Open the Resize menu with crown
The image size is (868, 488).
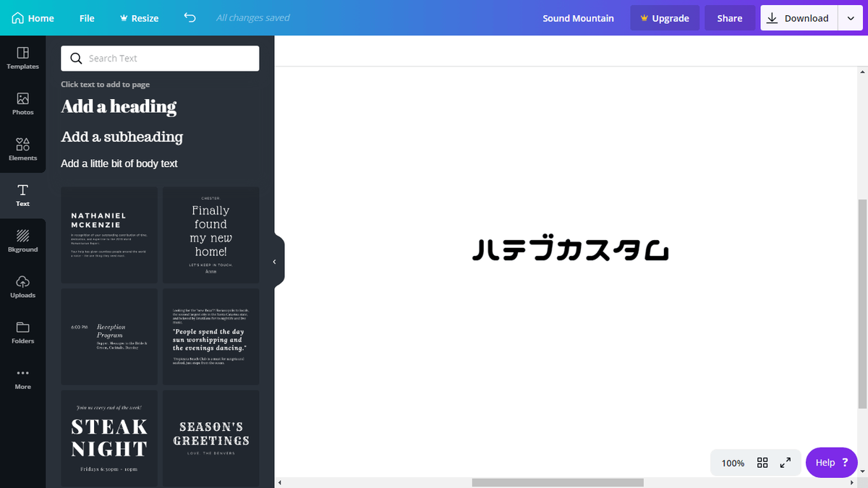point(139,18)
